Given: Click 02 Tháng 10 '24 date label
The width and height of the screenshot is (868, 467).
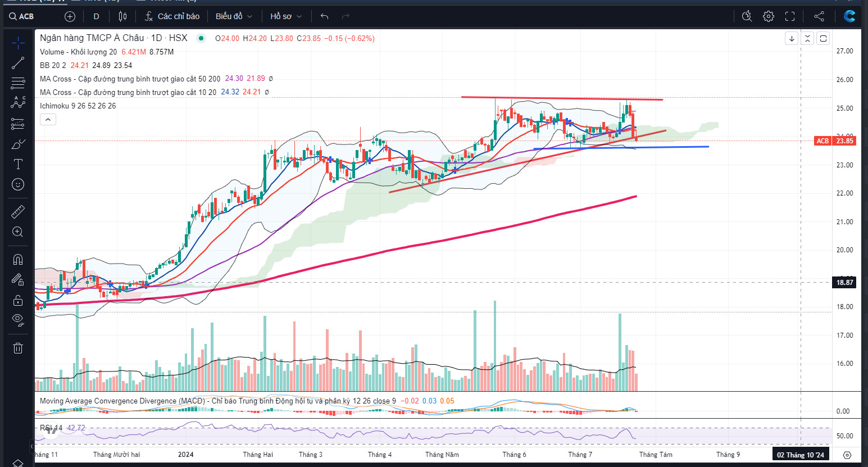Looking at the screenshot, I should (x=801, y=455).
